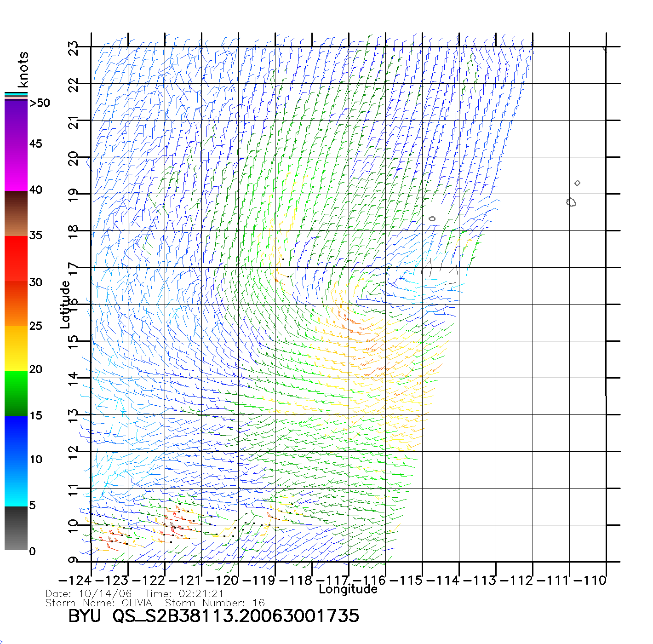Click the BYU QS_S2B38113 file title

[213, 615]
